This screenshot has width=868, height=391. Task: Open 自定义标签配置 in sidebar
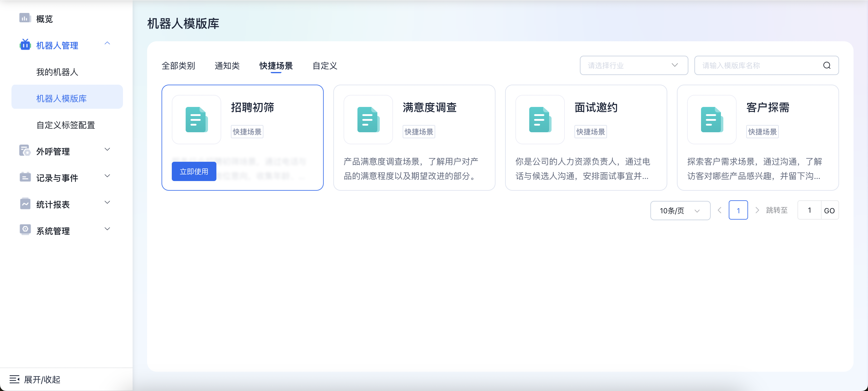tap(66, 125)
